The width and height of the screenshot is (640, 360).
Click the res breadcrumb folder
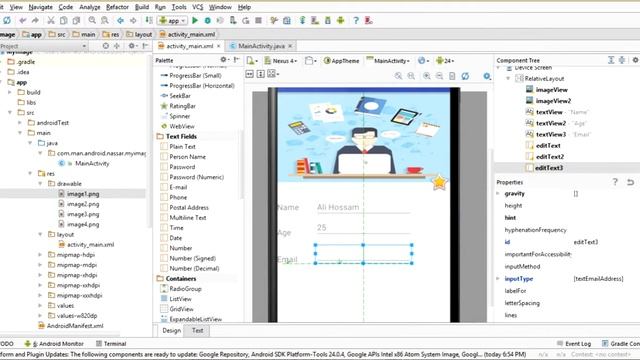click(x=111, y=34)
